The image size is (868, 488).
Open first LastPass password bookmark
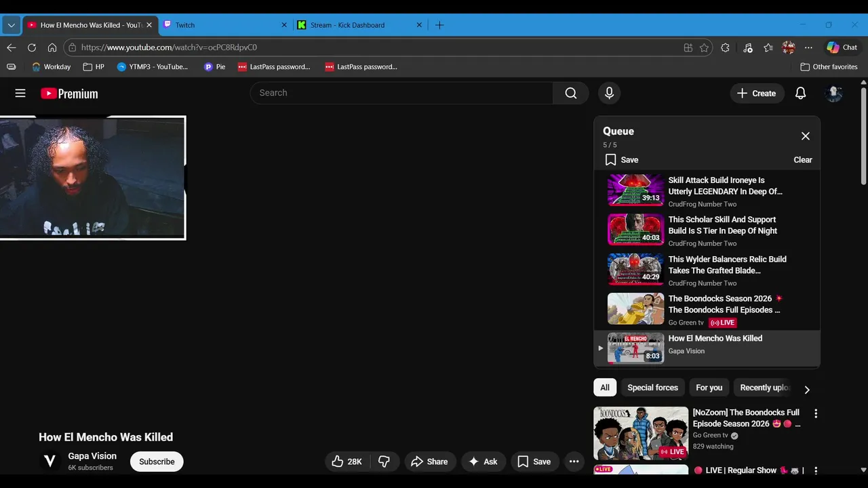point(274,67)
